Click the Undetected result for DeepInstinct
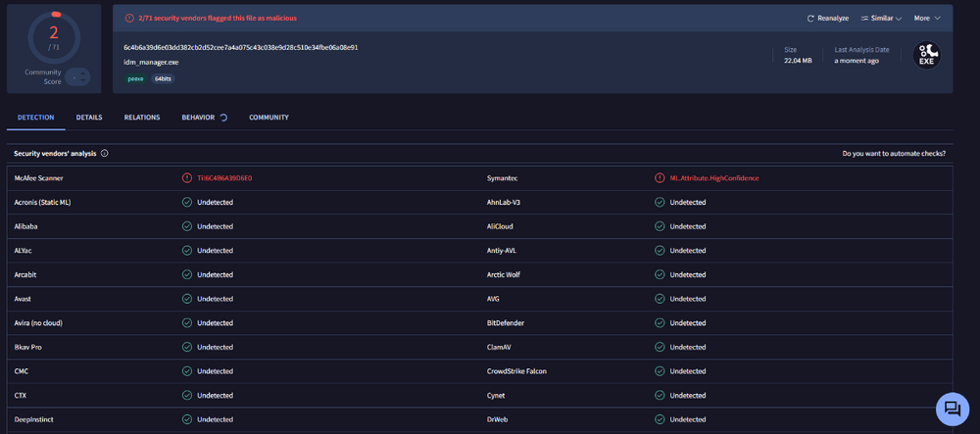The image size is (980, 434). click(x=215, y=419)
